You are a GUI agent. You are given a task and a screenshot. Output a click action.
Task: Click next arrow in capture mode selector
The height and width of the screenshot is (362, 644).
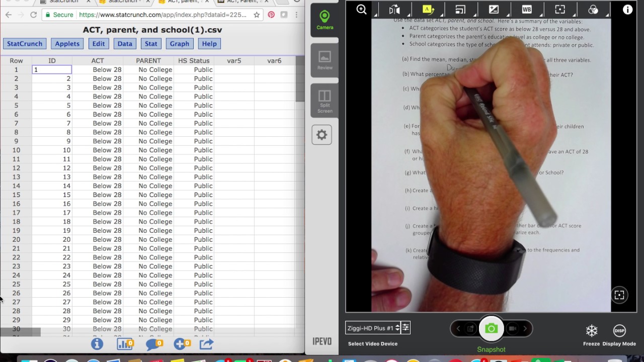525,328
